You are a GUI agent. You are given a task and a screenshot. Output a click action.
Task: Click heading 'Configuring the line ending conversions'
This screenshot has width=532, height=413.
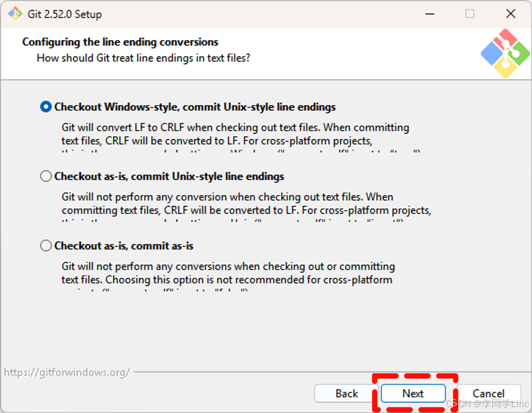coord(120,42)
